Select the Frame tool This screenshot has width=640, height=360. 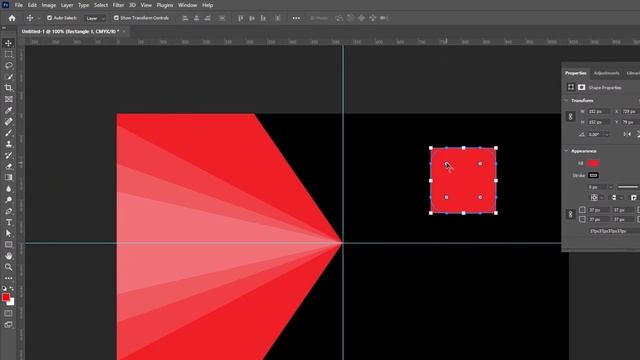coord(8,99)
